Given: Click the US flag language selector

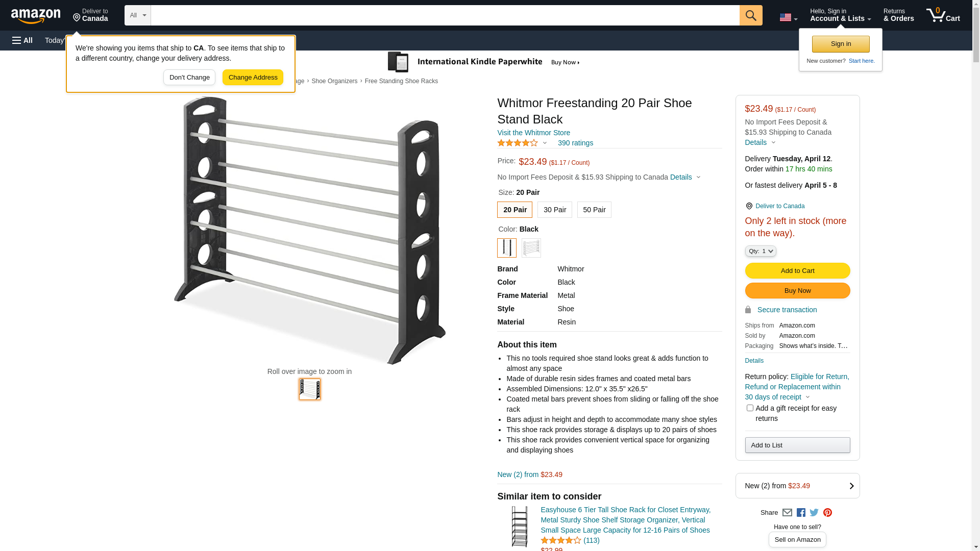Looking at the screenshot, I should coord(788,17).
